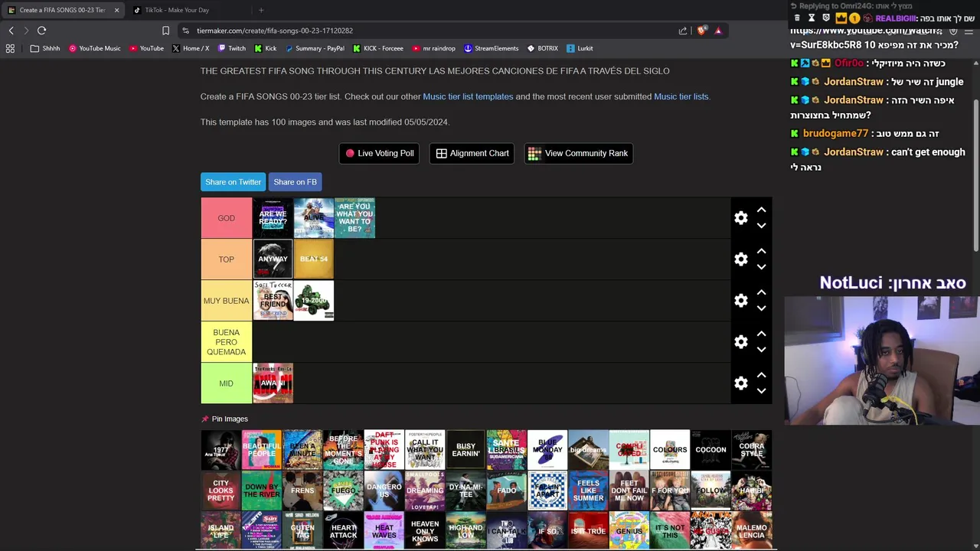This screenshot has height=551, width=980.
Task: Move BUENA PERO QUEMADA row down
Action: 761,350
